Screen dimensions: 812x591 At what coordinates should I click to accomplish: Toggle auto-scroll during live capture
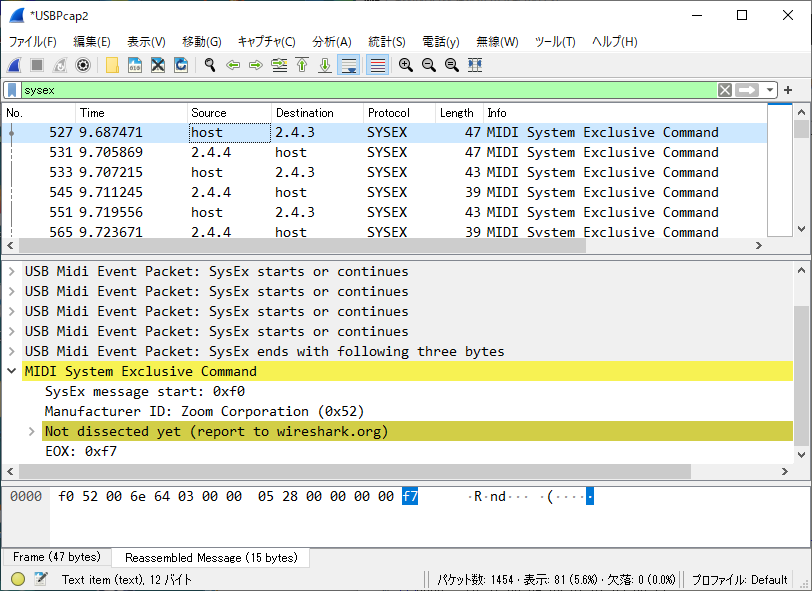tap(348, 65)
